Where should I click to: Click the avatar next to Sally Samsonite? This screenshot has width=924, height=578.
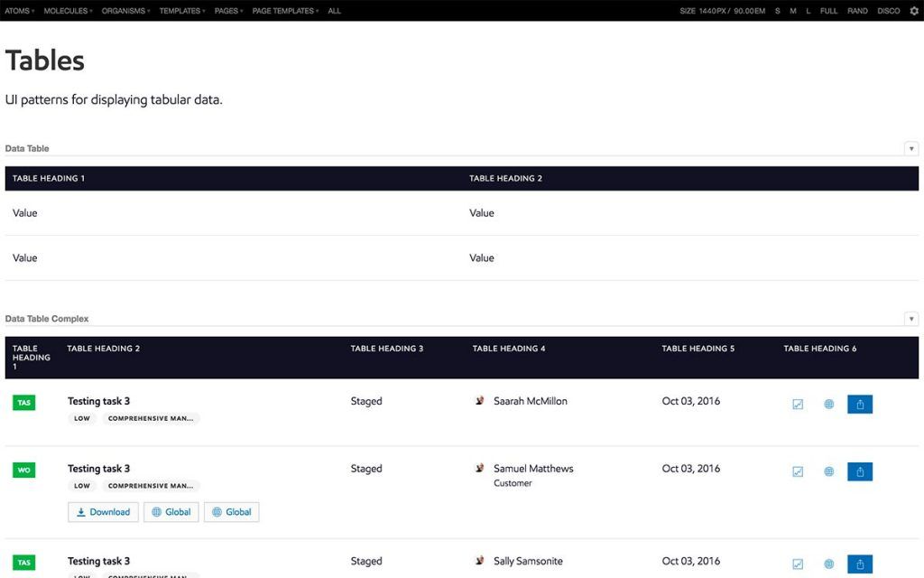coord(480,562)
